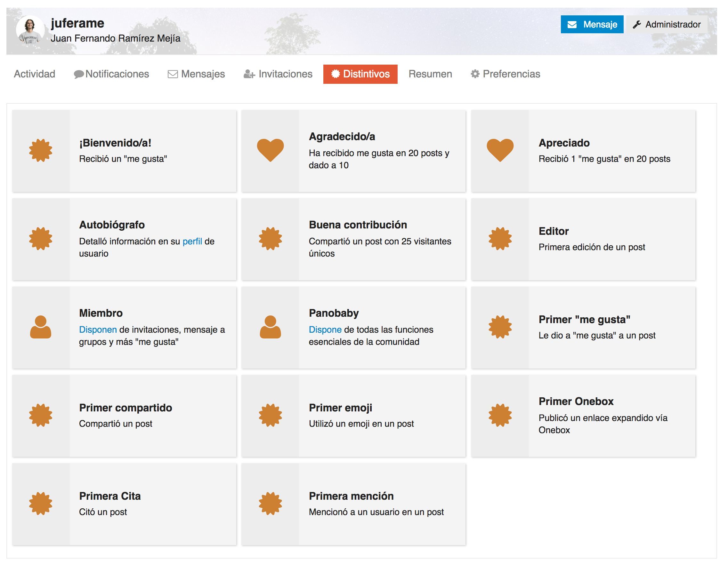
Task: Follow the 'Dispone' link in Panobaby description
Action: [325, 330]
